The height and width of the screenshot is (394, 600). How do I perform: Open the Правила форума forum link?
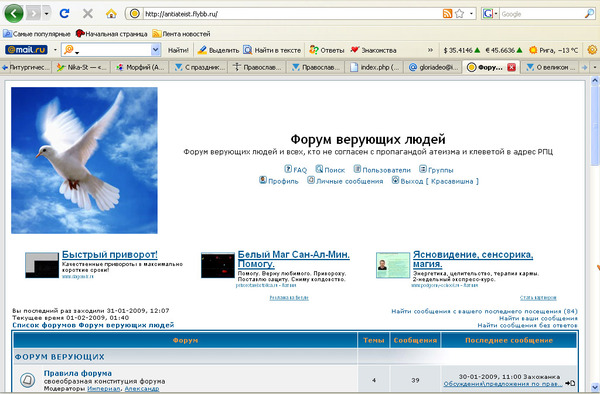pyautogui.click(x=78, y=373)
